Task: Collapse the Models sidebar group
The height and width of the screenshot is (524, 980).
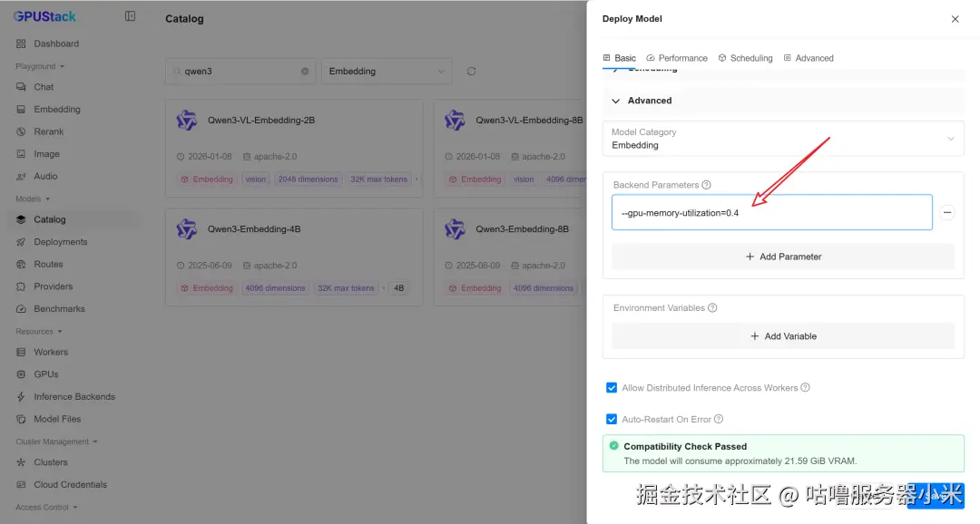Action: 33,199
